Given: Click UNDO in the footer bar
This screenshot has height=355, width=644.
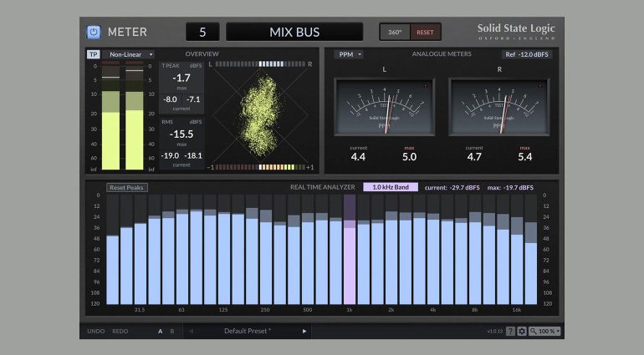Looking at the screenshot, I should [96, 332].
